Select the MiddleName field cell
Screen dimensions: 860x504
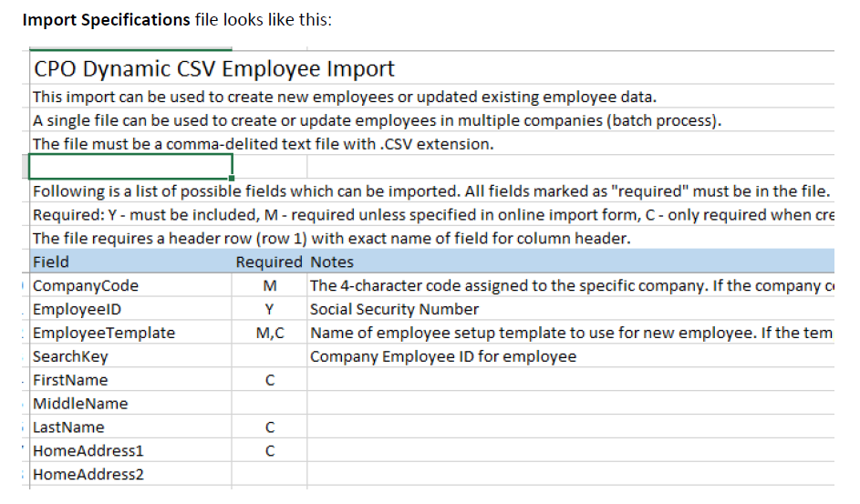pos(130,403)
